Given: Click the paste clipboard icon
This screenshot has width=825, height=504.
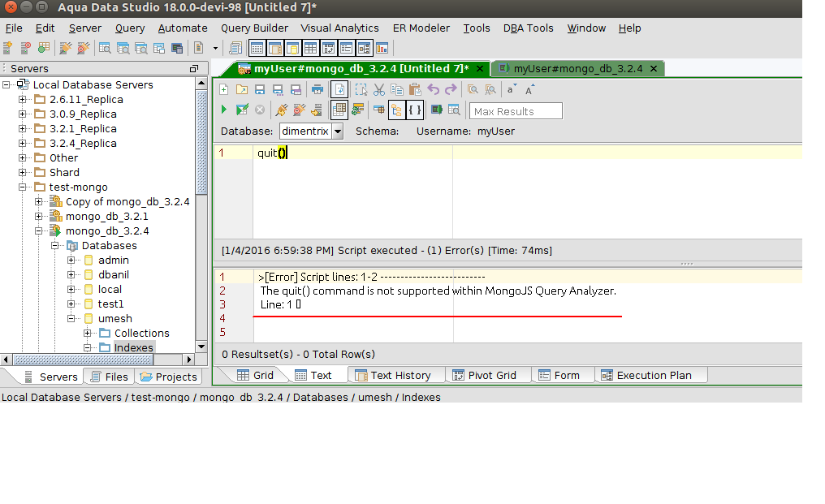Looking at the screenshot, I should click(415, 89).
